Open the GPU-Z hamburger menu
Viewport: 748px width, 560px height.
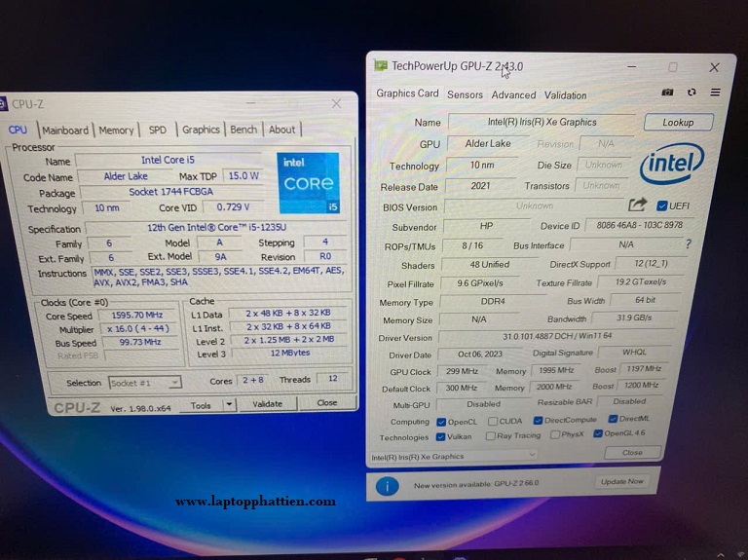click(x=715, y=93)
